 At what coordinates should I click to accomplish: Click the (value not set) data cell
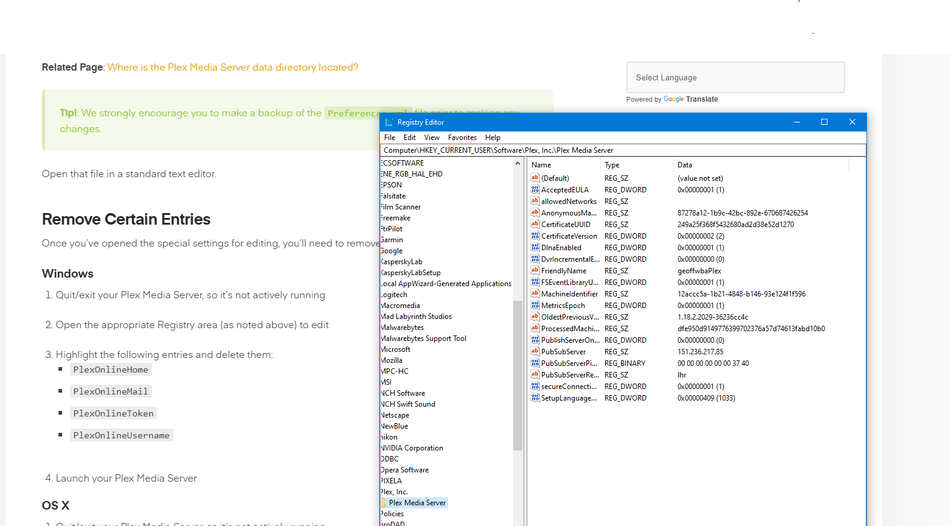pos(700,178)
